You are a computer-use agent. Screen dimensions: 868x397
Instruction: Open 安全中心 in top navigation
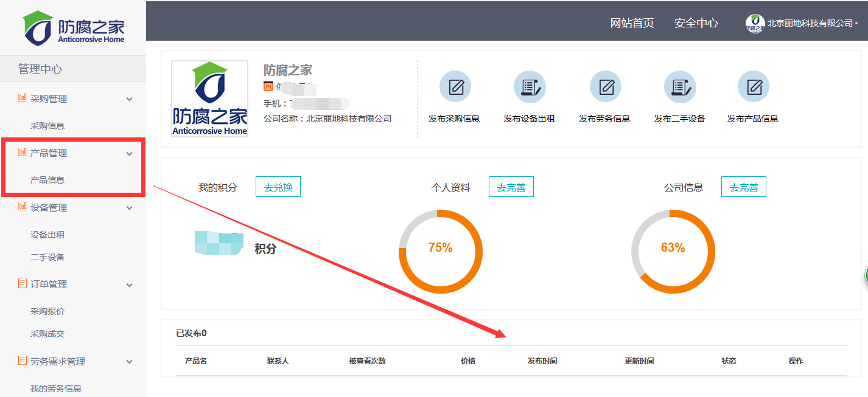click(x=696, y=23)
